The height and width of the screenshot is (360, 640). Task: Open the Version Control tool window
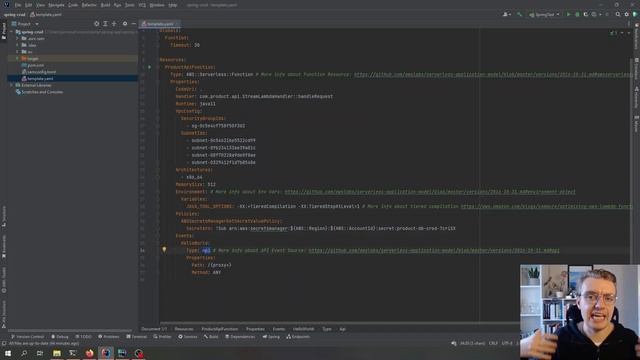27,337
